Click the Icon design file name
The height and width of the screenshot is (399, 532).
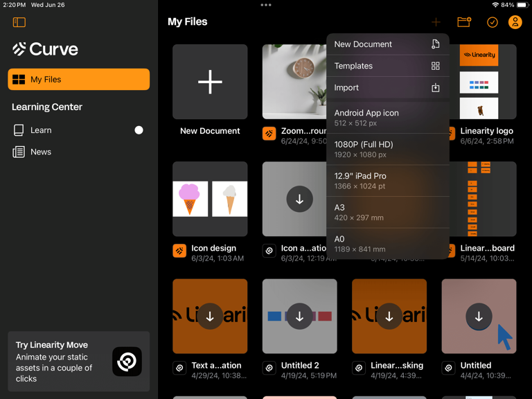pos(213,248)
